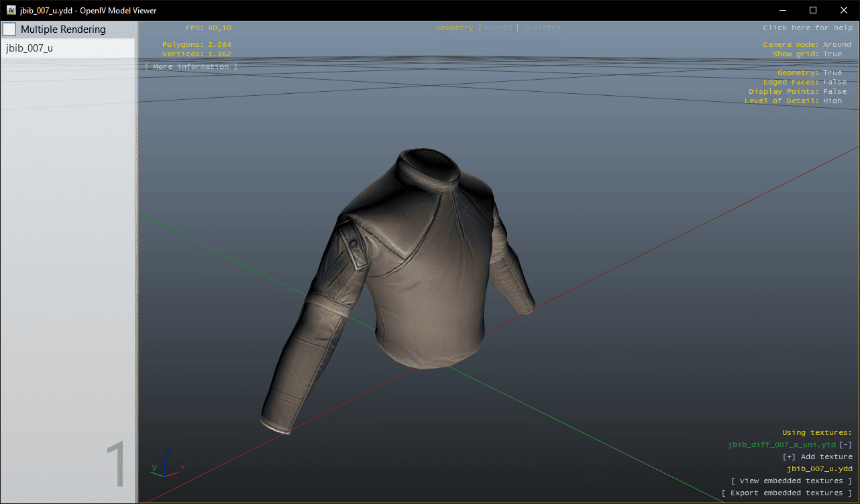Toggle the Display Points option
The height and width of the screenshot is (504, 860).
tap(835, 92)
